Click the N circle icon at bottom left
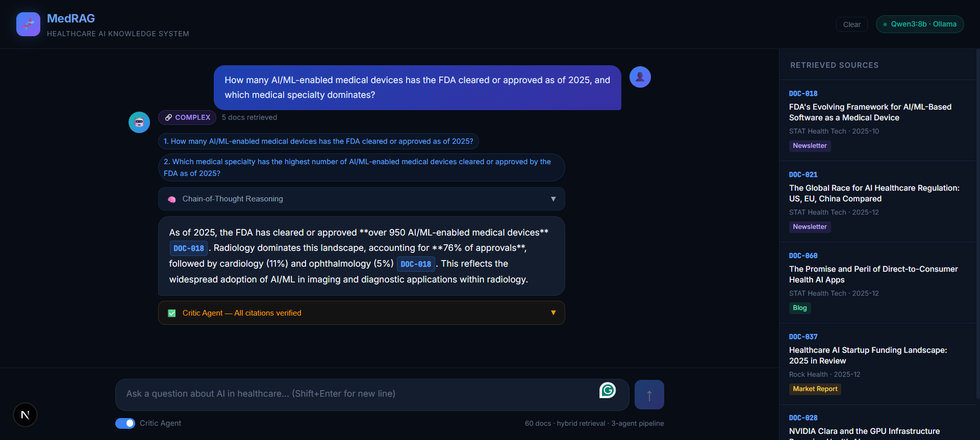Image resolution: width=980 pixels, height=440 pixels. 25,415
